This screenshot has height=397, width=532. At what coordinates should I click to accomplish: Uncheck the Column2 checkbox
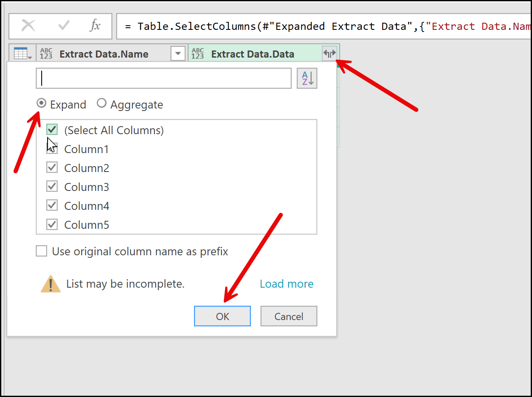[52, 168]
